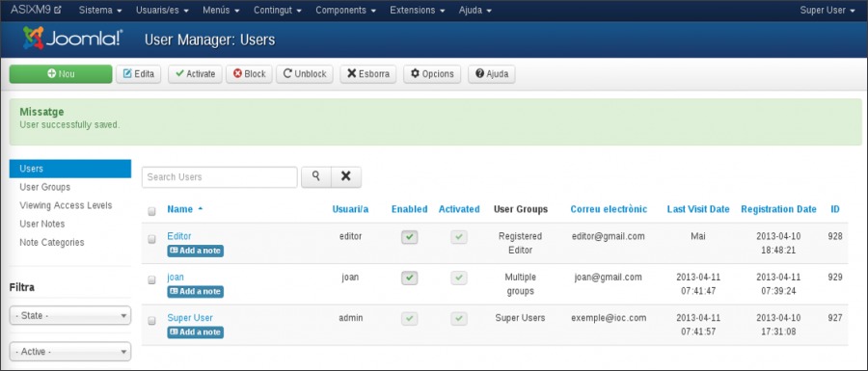Expand the Super User account dropdown
This screenshot has height=371, width=868.
pos(827,10)
